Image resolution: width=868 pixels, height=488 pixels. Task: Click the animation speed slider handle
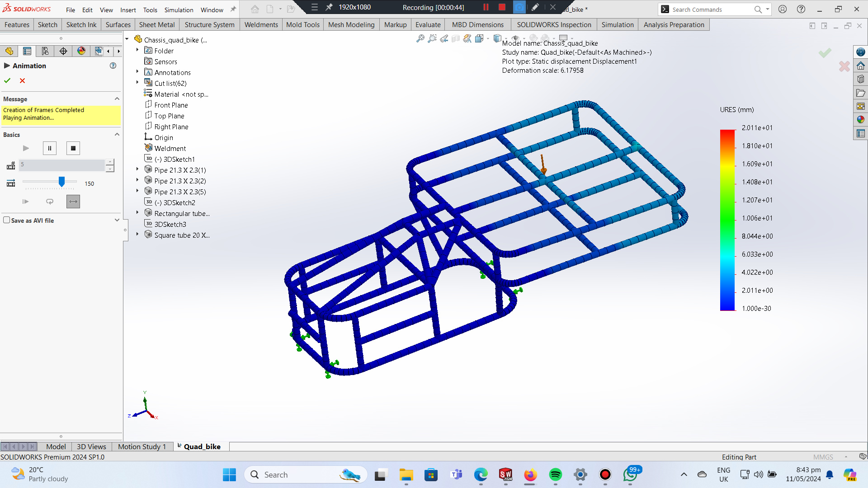tap(62, 182)
